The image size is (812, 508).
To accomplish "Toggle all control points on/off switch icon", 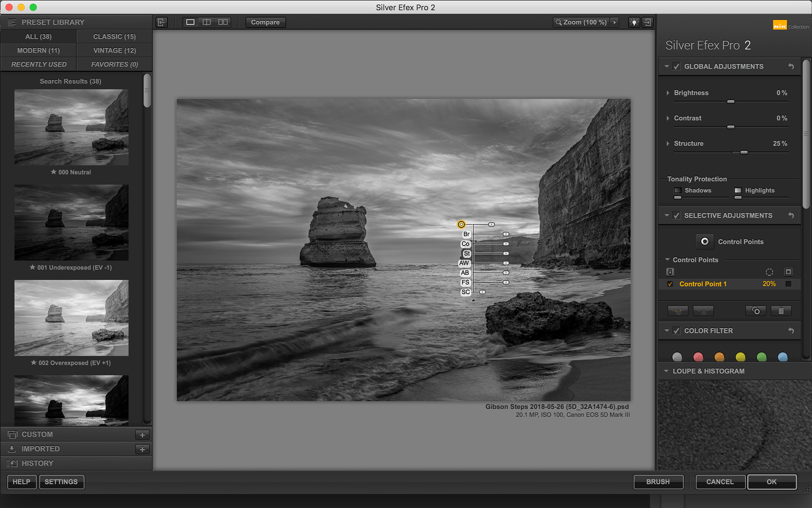I will [670, 272].
